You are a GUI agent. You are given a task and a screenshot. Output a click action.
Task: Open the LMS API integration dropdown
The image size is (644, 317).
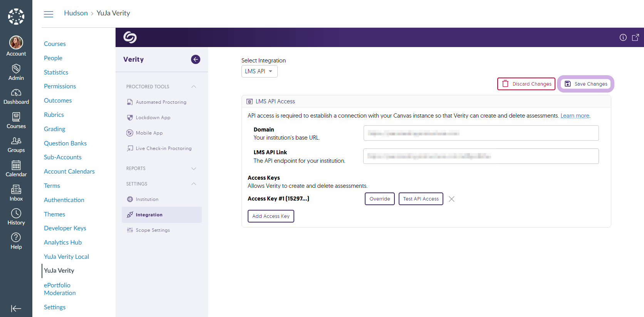pyautogui.click(x=260, y=71)
